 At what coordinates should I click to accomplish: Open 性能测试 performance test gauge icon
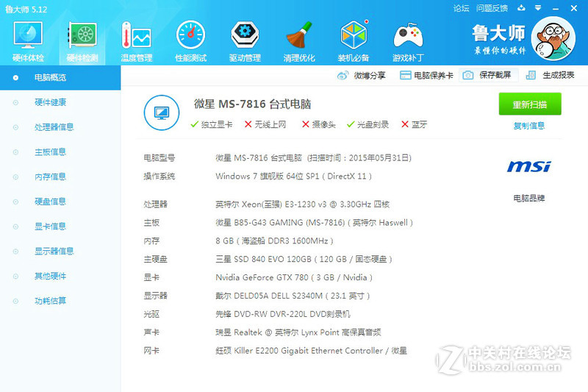[x=190, y=35]
